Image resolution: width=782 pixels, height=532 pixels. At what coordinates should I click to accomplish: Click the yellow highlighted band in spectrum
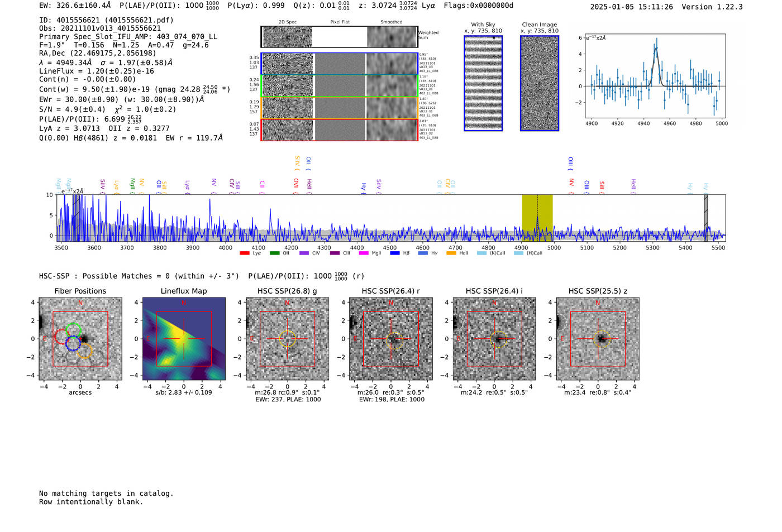[537, 218]
